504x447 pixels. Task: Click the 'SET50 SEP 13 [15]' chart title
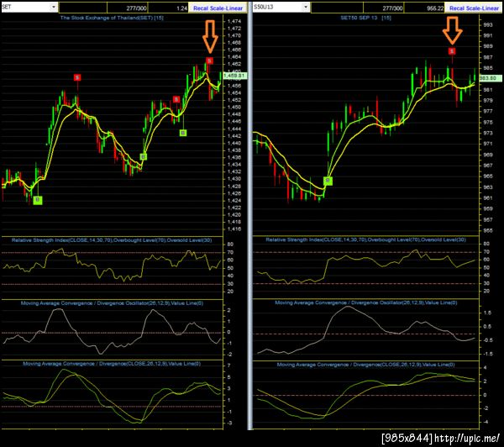[365, 18]
